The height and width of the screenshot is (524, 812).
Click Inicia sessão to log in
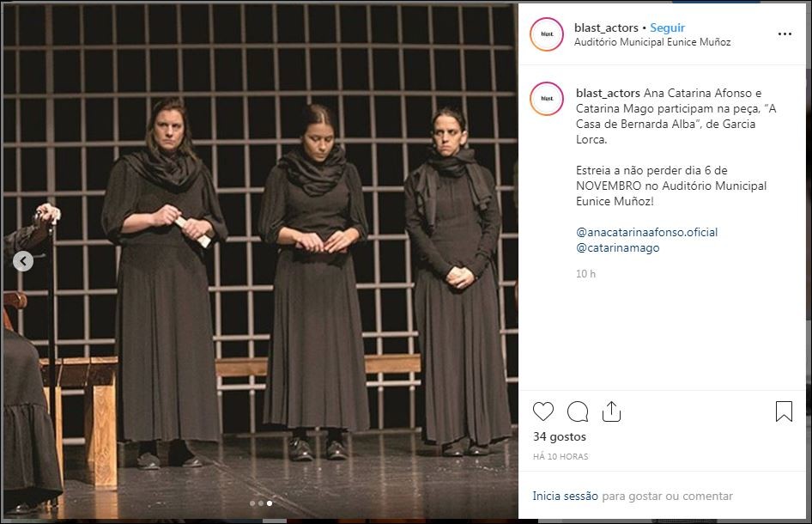point(565,496)
